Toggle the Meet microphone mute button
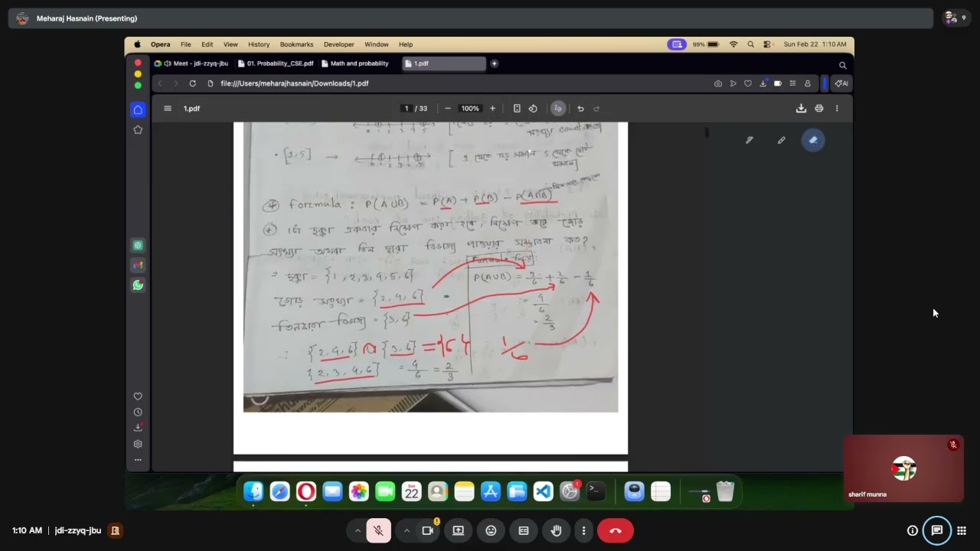 click(x=378, y=530)
